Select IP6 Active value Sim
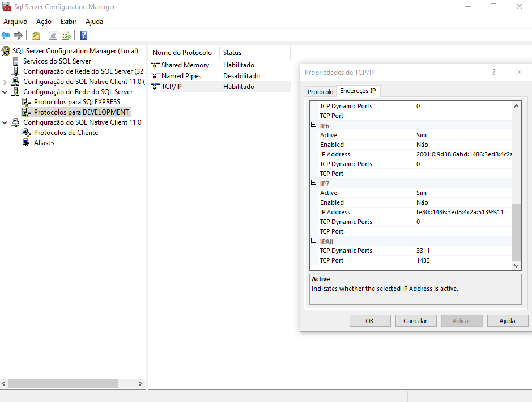The image size is (532, 402). pyautogui.click(x=463, y=135)
